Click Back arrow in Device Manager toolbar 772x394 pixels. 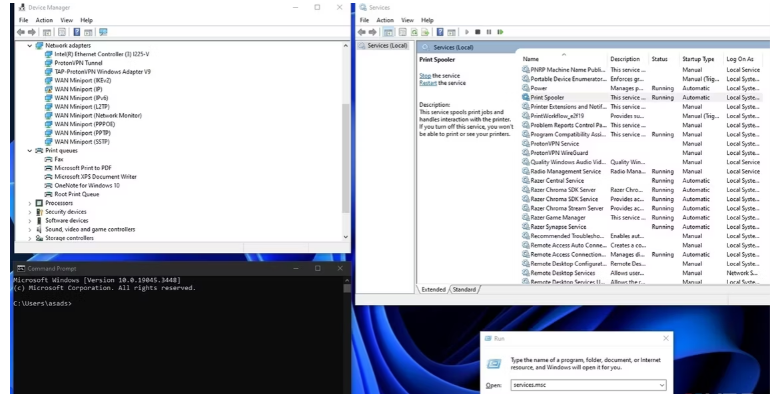tap(21, 32)
